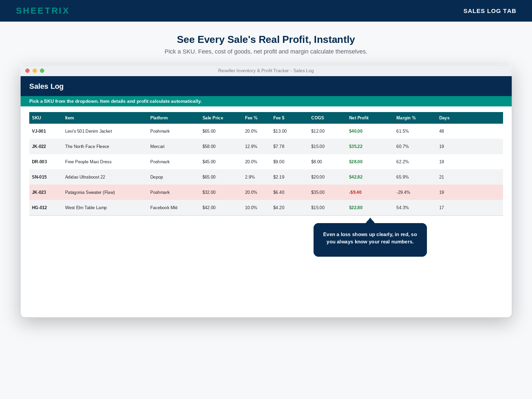532x399 pixels.
Task: Click item The North Face Fleece
Action: tap(87, 146)
